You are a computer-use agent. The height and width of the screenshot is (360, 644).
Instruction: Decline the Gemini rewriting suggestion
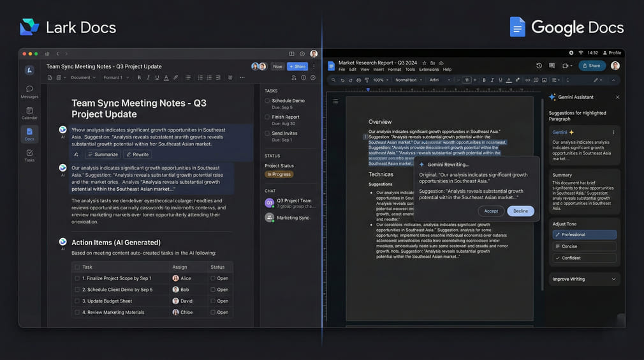pos(520,211)
